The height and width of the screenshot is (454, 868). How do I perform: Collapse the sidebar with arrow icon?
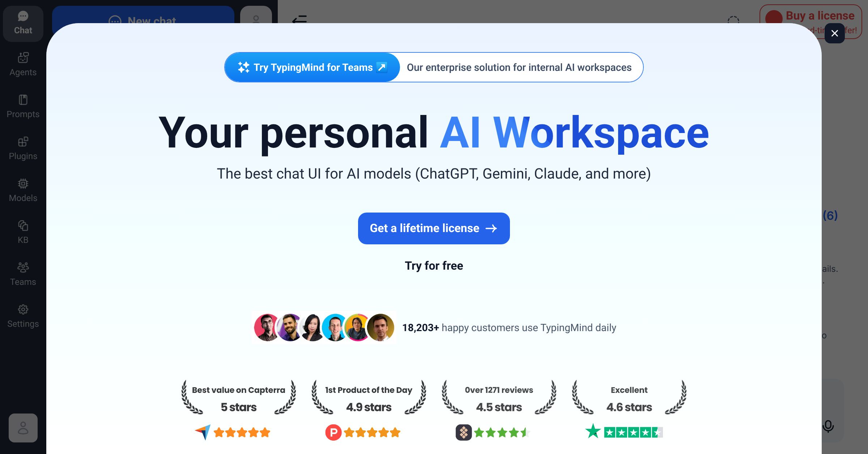299,19
